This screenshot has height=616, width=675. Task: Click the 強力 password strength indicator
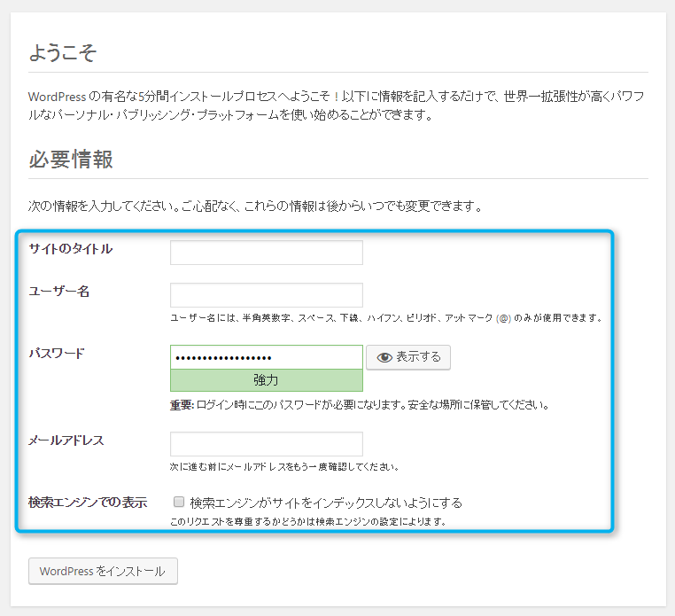[x=267, y=380]
